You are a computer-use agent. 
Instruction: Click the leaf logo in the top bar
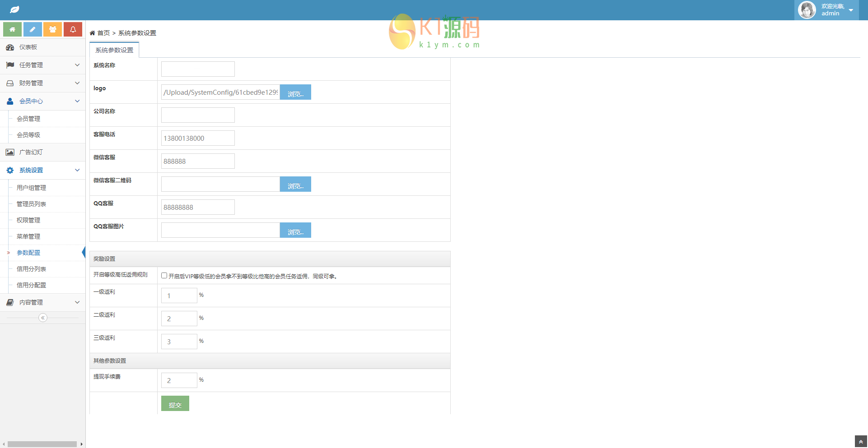(14, 9)
